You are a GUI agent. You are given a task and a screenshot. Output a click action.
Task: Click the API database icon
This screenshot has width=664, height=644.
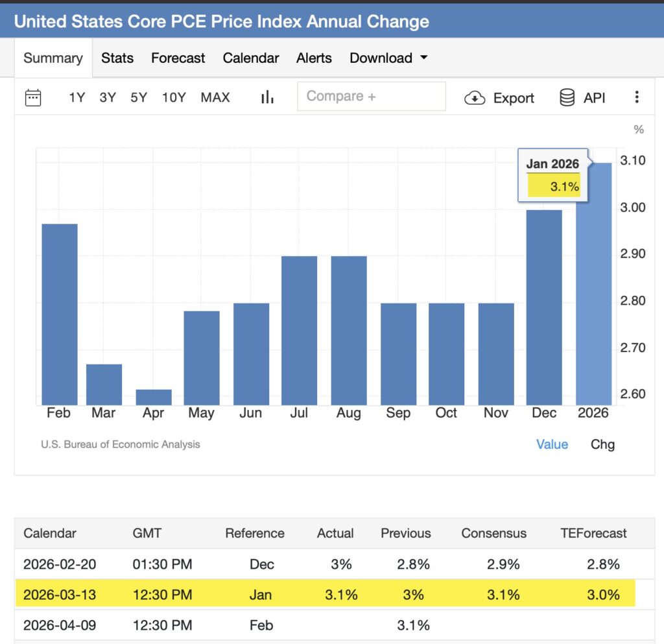[x=567, y=98]
